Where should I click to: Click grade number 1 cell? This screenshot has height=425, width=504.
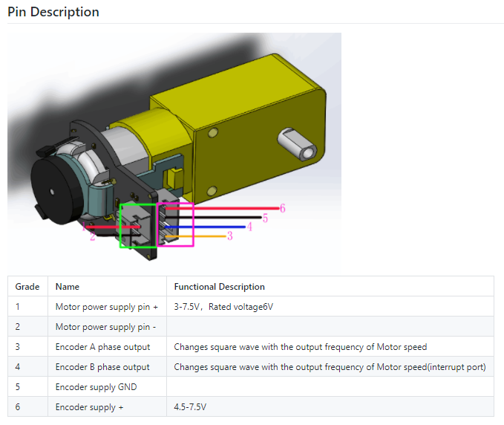point(27,306)
